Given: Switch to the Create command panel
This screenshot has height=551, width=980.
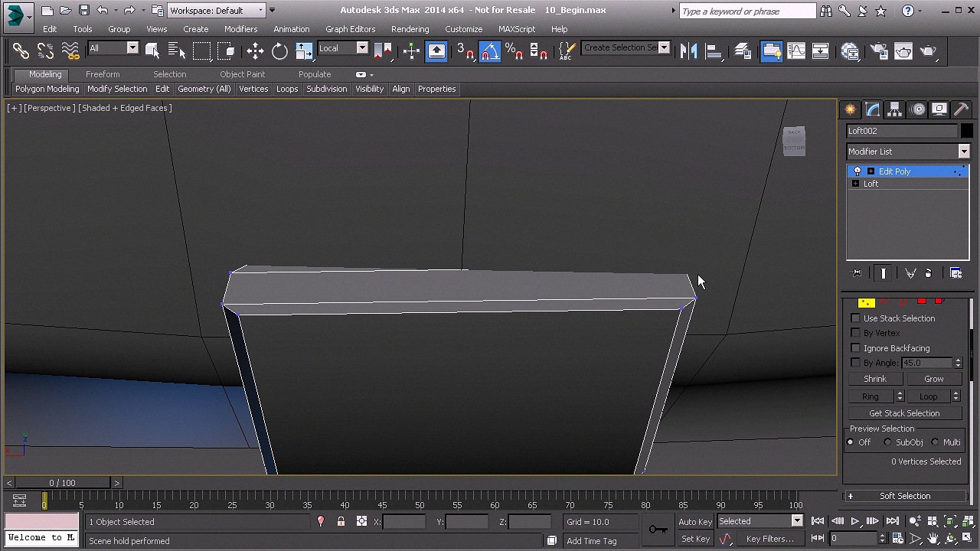Looking at the screenshot, I should coord(851,109).
